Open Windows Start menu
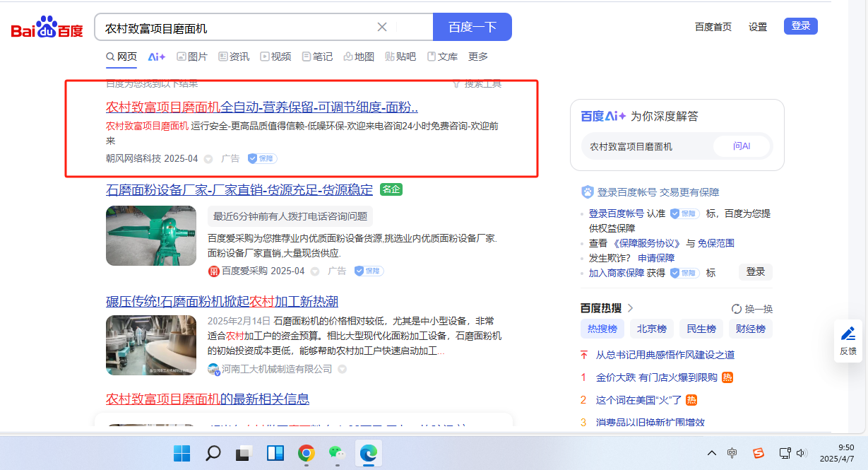 tap(182, 452)
